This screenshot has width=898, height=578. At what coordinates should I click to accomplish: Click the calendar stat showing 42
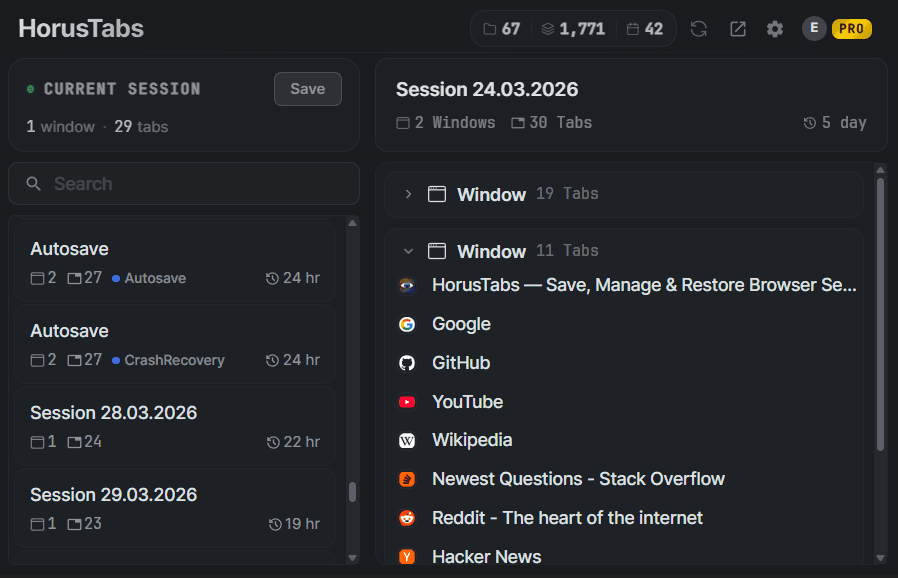click(x=645, y=29)
